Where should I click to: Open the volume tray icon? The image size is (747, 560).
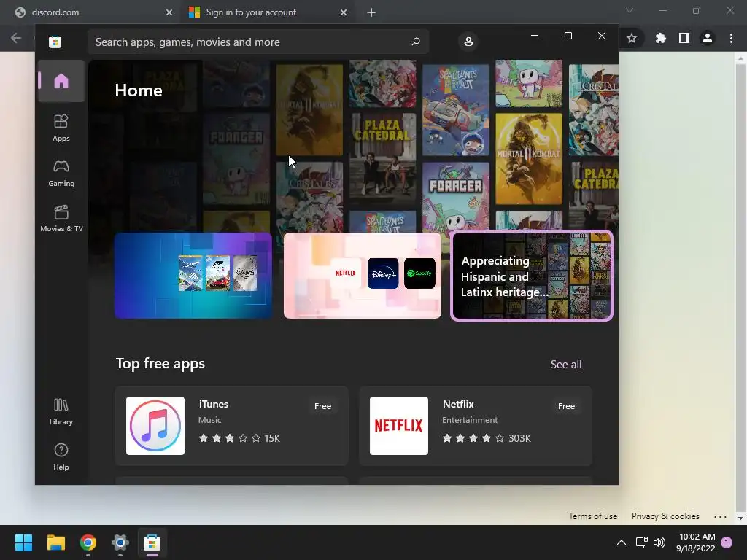pos(659,542)
